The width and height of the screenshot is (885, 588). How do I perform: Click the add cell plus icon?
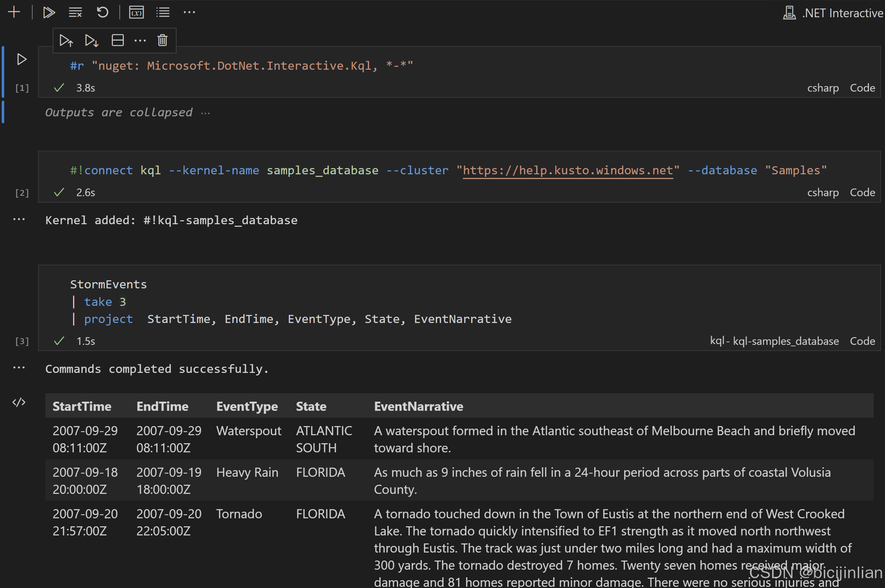point(14,12)
